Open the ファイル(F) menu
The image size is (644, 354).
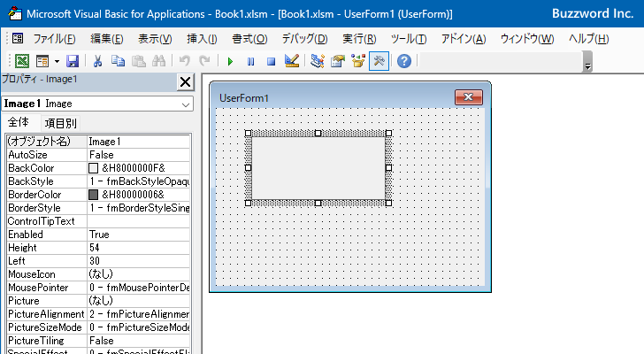(x=55, y=39)
